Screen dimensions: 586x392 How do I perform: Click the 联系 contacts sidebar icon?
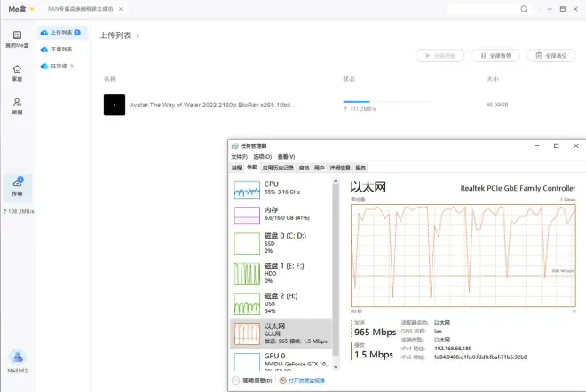tap(17, 106)
